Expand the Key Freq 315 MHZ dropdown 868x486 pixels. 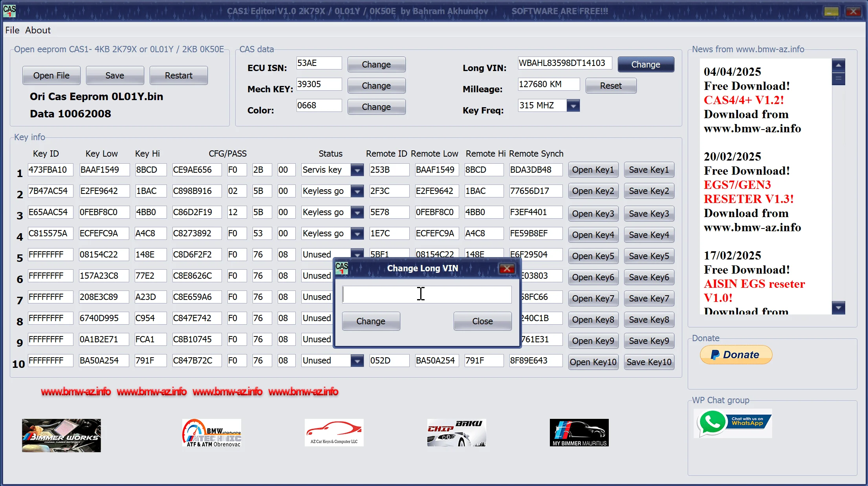tap(573, 106)
